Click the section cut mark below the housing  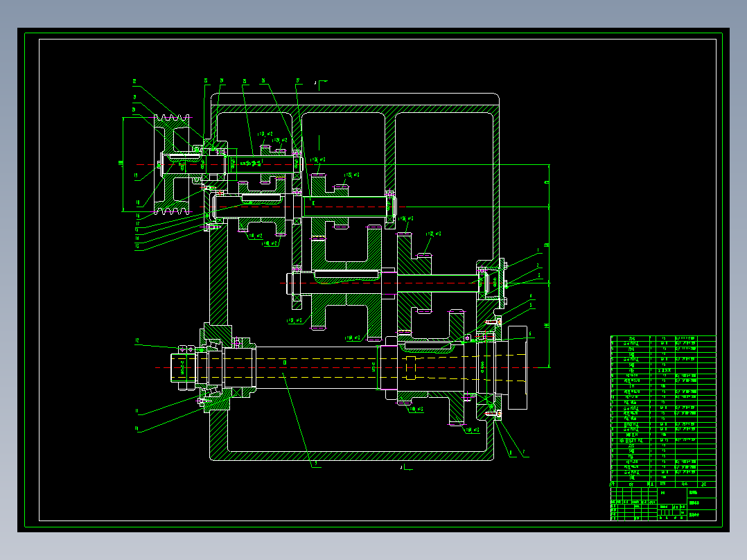pos(405,468)
